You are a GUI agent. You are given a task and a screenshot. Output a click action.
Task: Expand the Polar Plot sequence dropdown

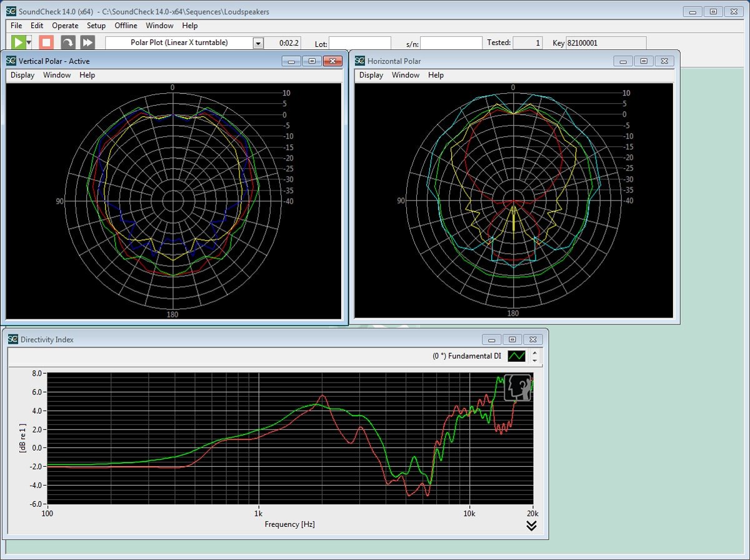(257, 43)
